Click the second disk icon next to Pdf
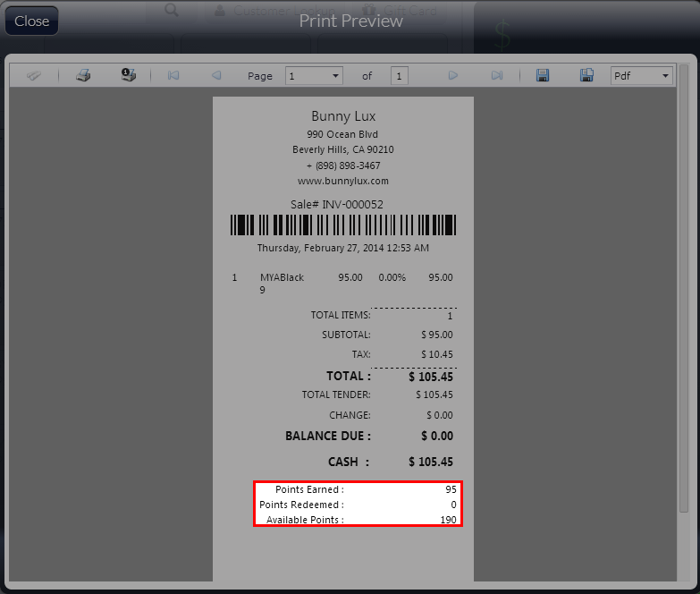700x594 pixels. [586, 76]
